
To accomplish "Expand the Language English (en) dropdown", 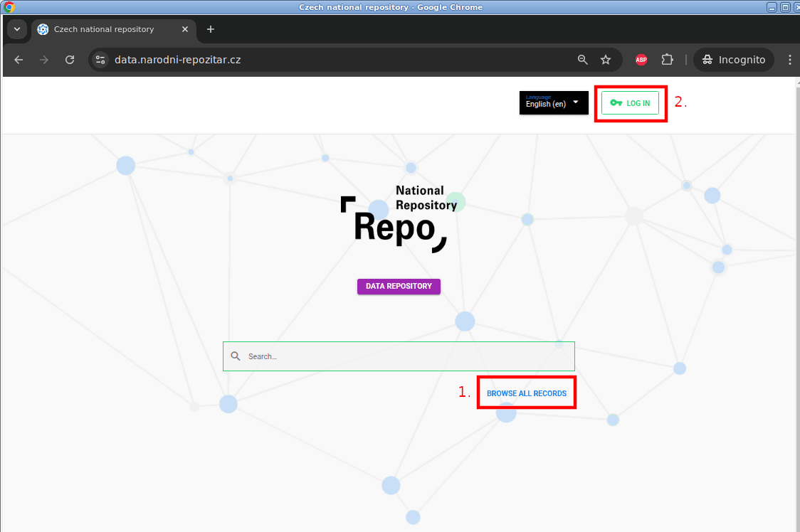I will (x=553, y=102).
